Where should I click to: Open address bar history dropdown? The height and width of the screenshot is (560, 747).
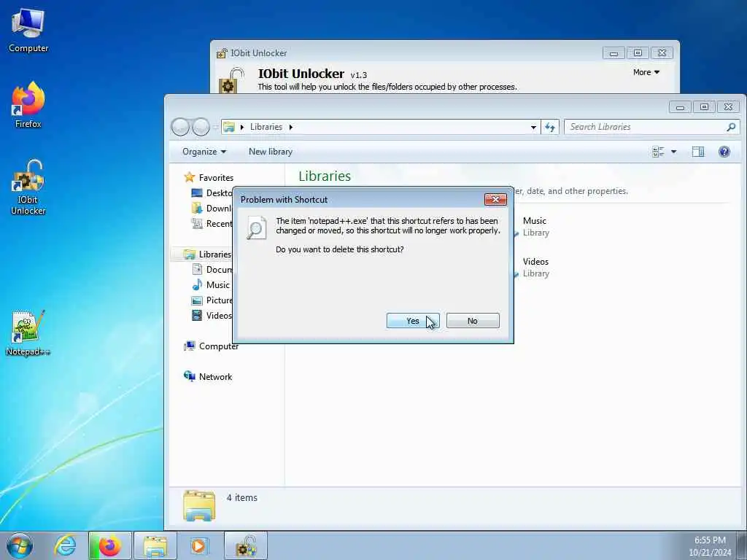click(533, 127)
